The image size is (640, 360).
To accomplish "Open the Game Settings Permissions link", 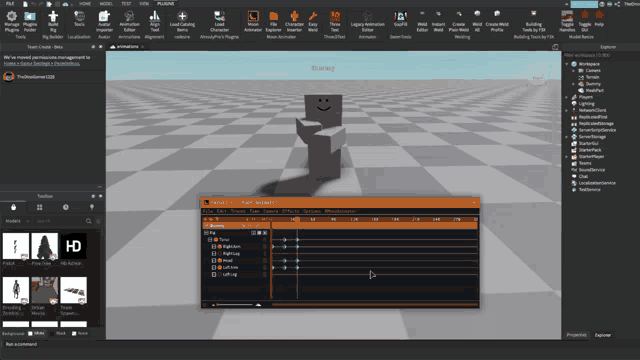I will [42, 63].
